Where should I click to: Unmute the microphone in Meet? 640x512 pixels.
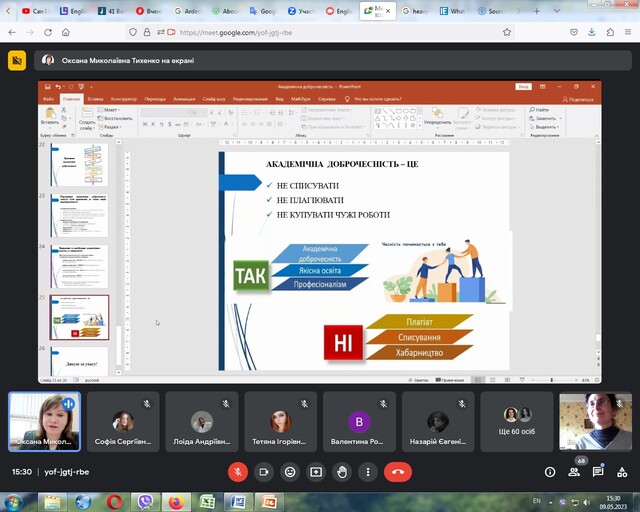point(238,471)
